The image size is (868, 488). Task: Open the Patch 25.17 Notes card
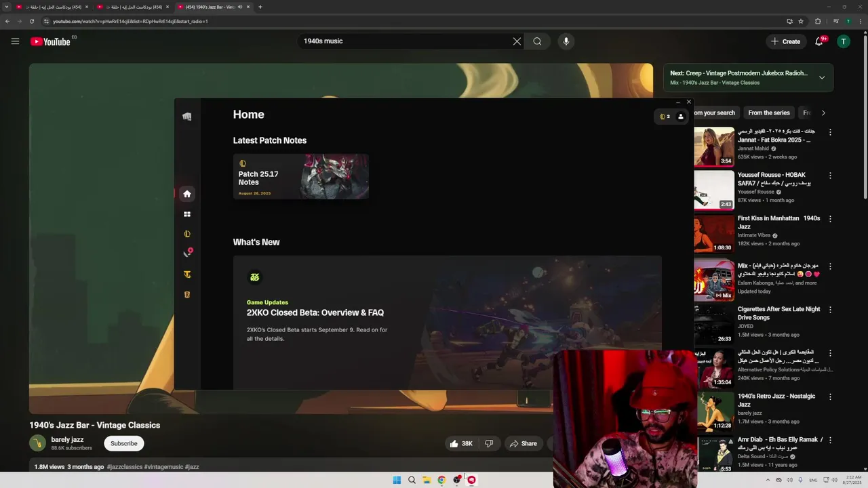[301, 177]
